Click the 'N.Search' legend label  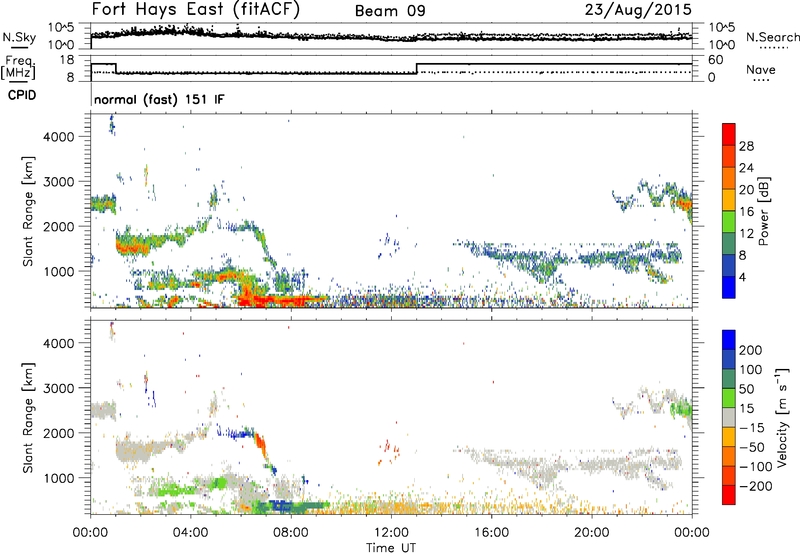click(x=772, y=37)
